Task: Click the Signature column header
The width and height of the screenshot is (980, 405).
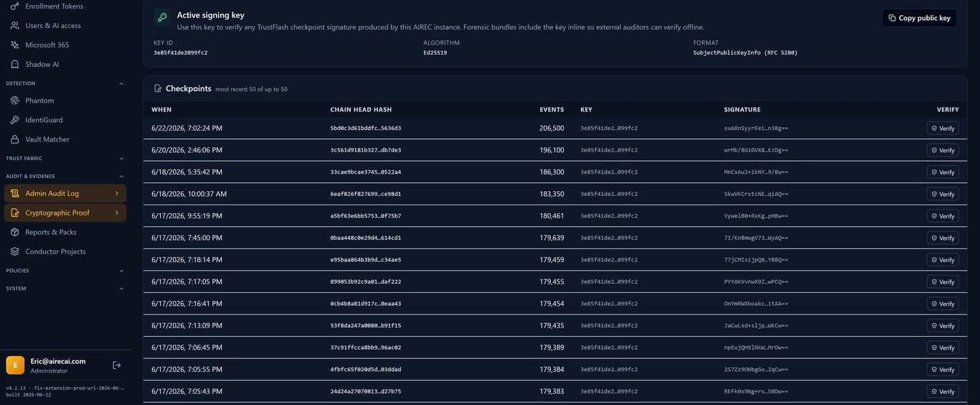Action: tap(743, 110)
